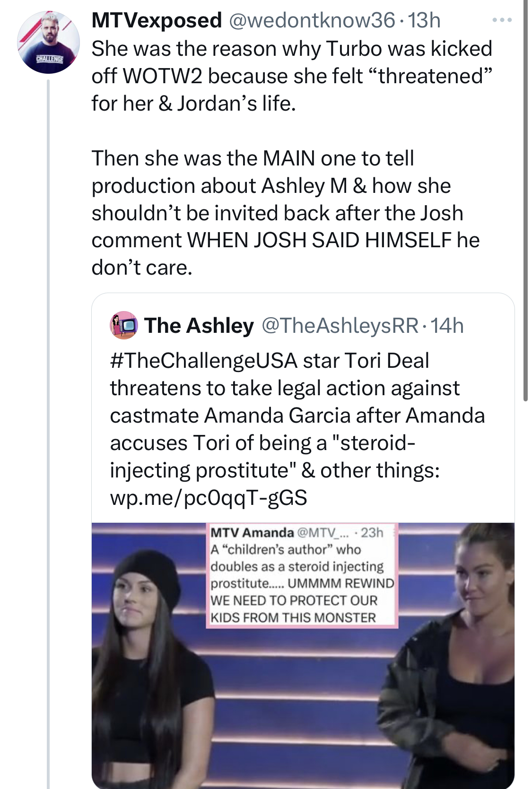Screen dimensions: 532x789
Task: Tap the main tweet text about Turbo
Action: [x=292, y=76]
